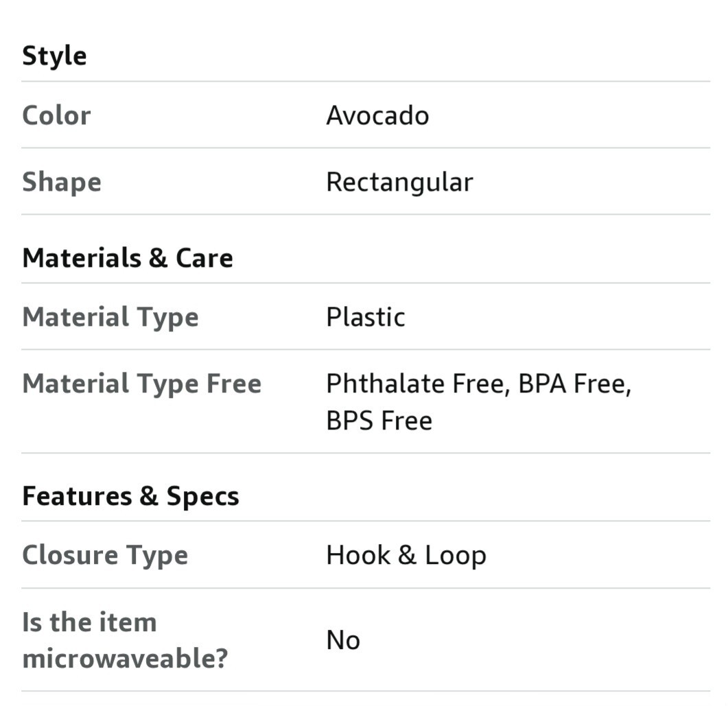The width and height of the screenshot is (728, 706).
Task: Select the Shape label
Action: click(62, 182)
